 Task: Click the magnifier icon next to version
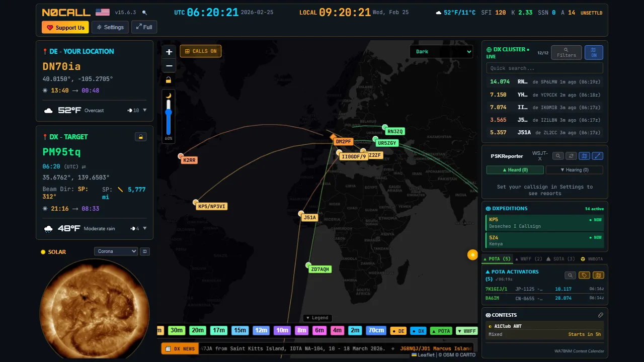(145, 13)
